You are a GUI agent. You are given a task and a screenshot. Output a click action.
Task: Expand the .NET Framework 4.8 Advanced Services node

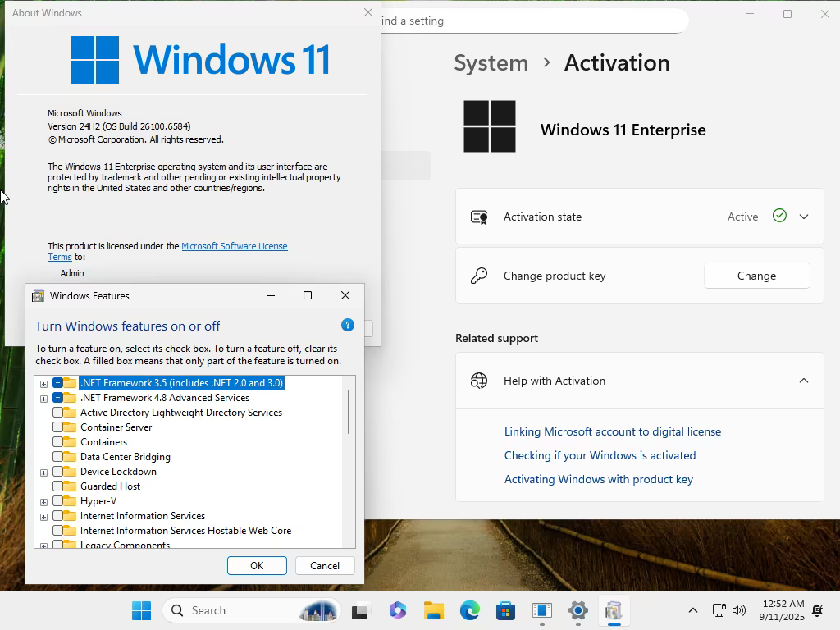pos(44,399)
